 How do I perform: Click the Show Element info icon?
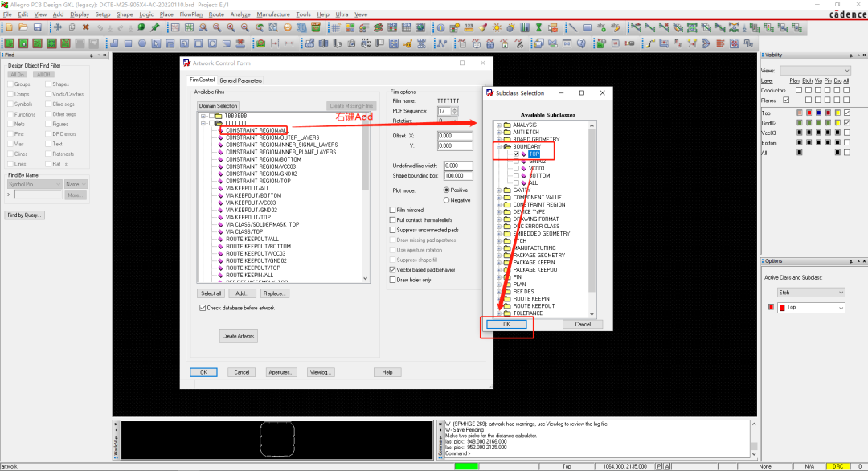pos(440,27)
